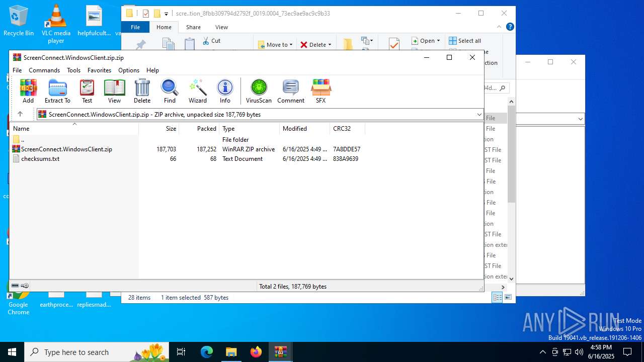Click the Cut command in Explorer ribbon

coord(211,41)
